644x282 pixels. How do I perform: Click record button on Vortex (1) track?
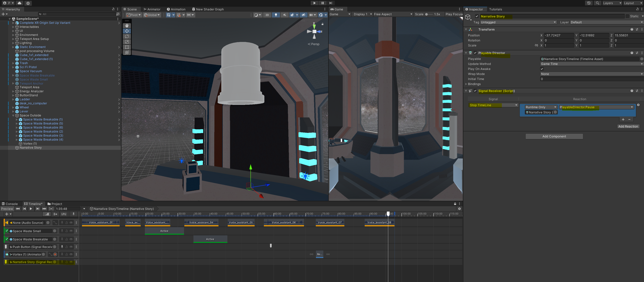point(55,254)
